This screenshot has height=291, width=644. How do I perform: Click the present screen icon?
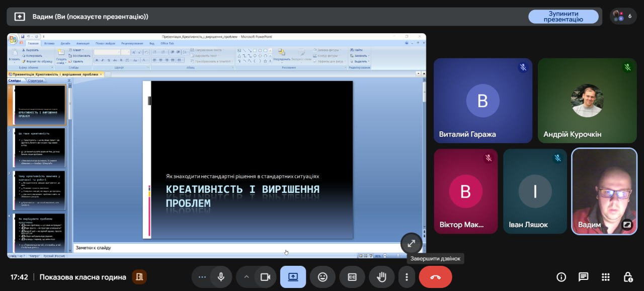click(293, 277)
